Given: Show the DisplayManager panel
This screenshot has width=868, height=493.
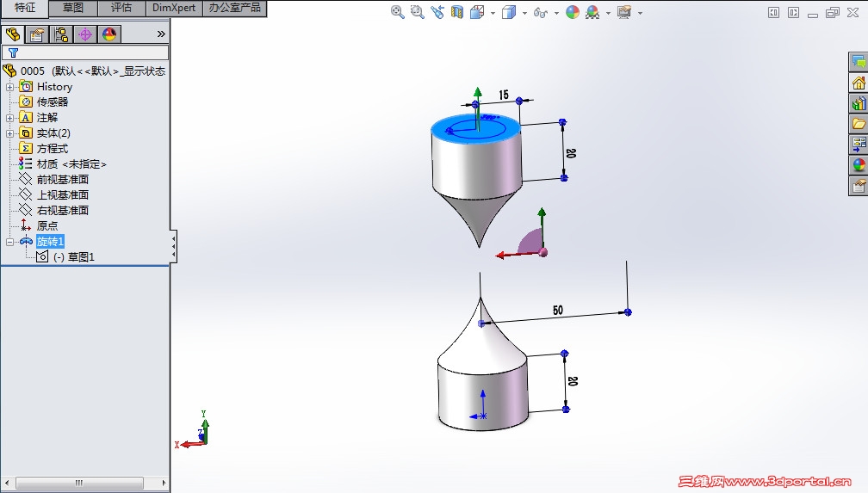Looking at the screenshot, I should (x=109, y=34).
